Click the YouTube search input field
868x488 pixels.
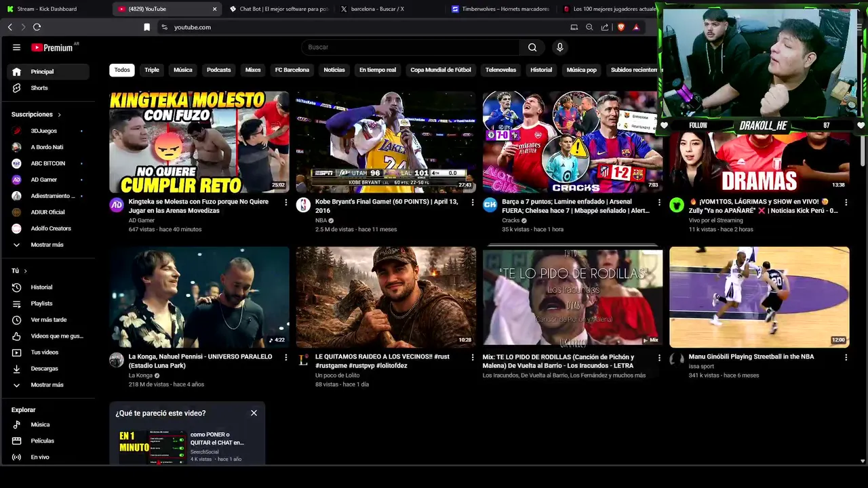coord(410,47)
